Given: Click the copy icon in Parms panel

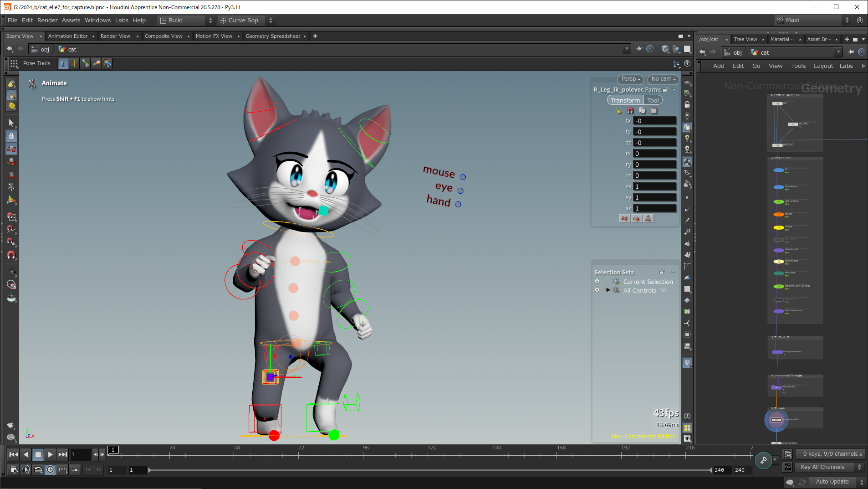Looking at the screenshot, I should [x=642, y=111].
